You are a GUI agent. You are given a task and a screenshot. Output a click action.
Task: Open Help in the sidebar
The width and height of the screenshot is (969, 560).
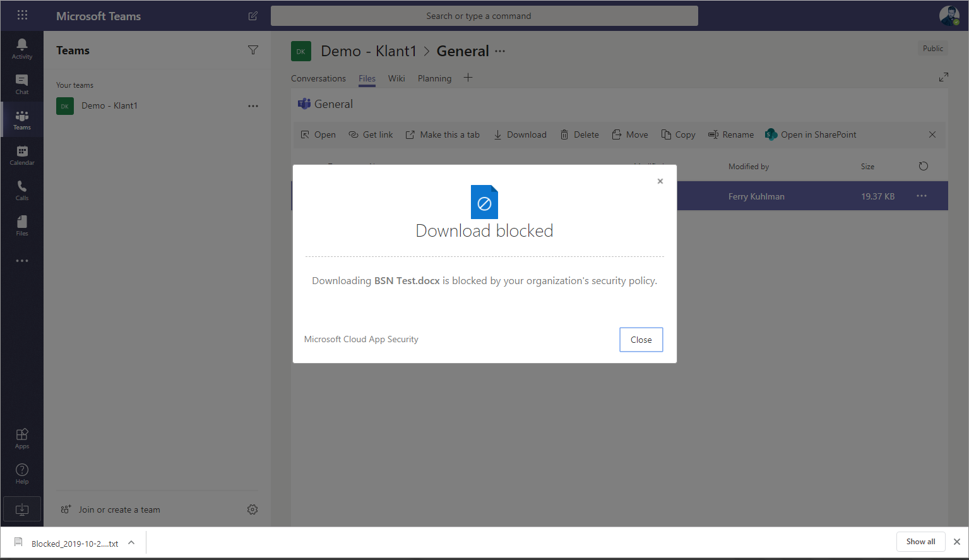coord(22,473)
